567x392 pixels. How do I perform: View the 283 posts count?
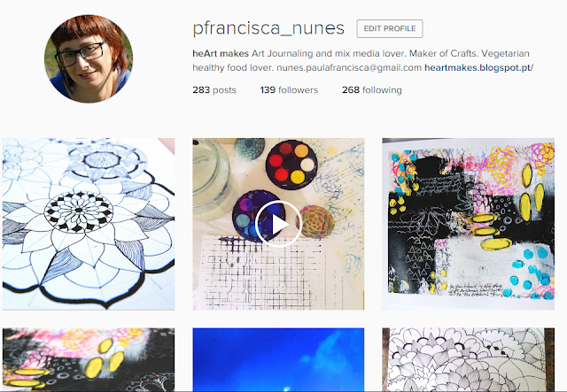214,90
